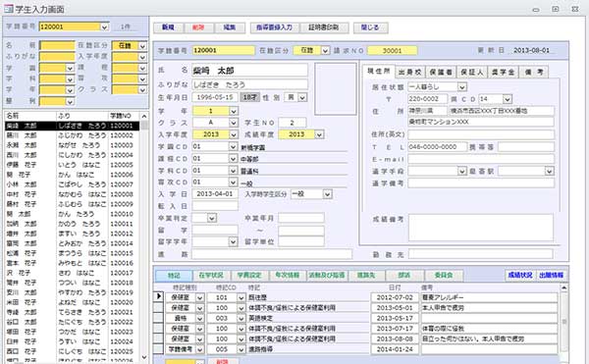
Task: Click the scroll-down arrow of student list
Action: [144, 357]
